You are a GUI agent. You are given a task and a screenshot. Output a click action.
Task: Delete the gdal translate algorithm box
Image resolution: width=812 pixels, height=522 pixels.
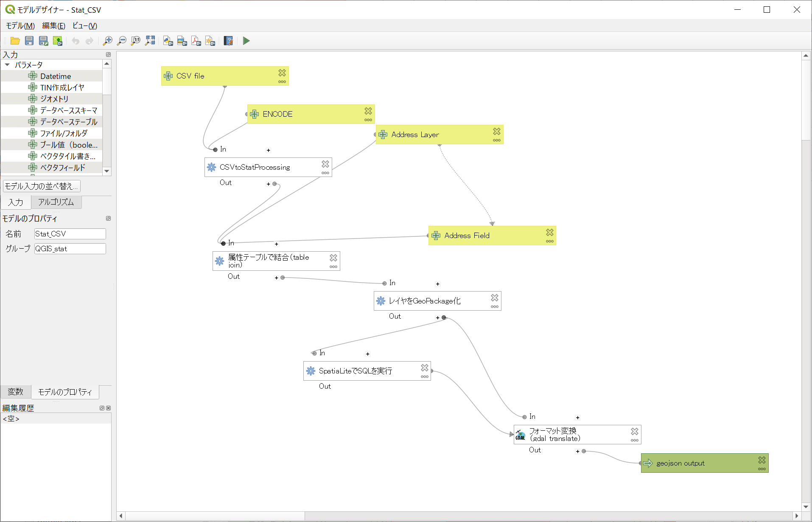click(635, 431)
